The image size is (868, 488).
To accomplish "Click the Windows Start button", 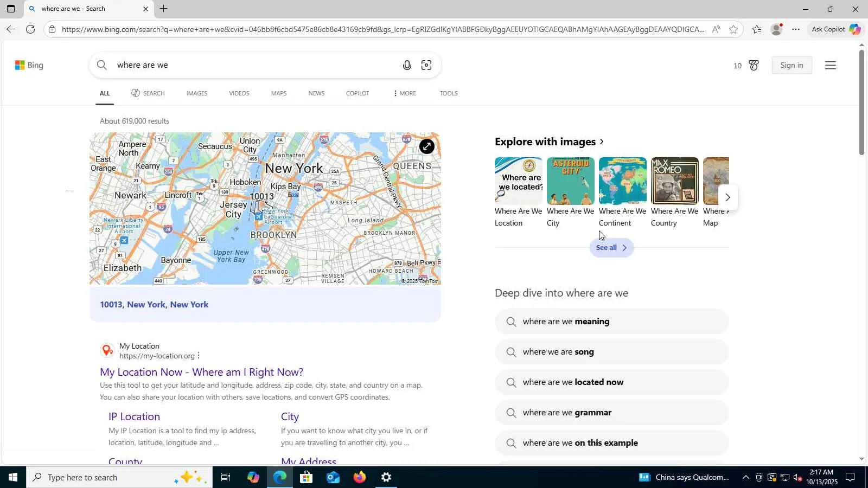I will pos(13,477).
